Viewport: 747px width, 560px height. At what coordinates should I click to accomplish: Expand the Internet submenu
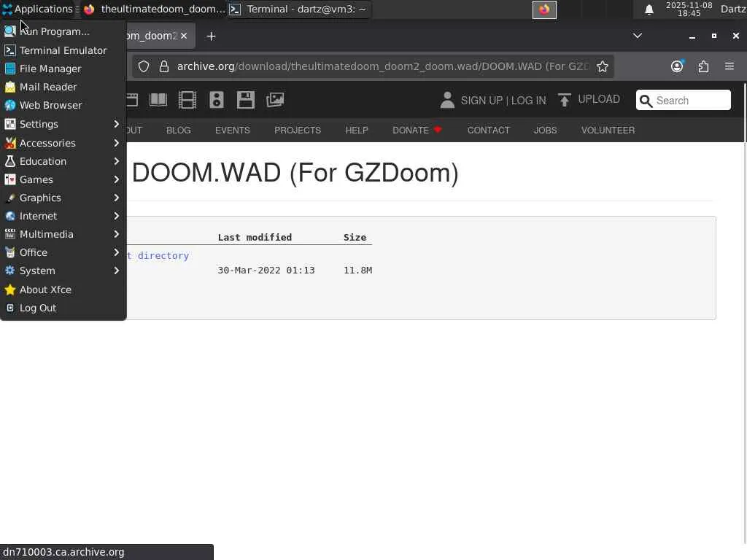[x=63, y=216]
